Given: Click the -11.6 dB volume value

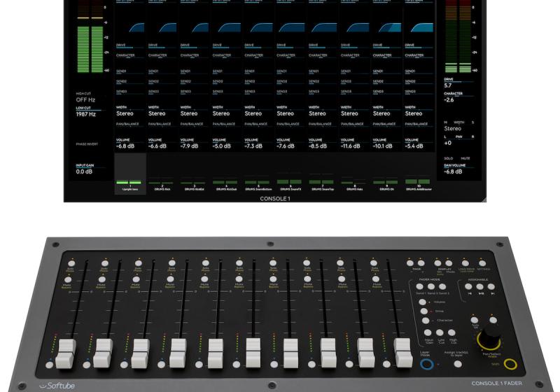Looking at the screenshot, I should pos(351,146).
